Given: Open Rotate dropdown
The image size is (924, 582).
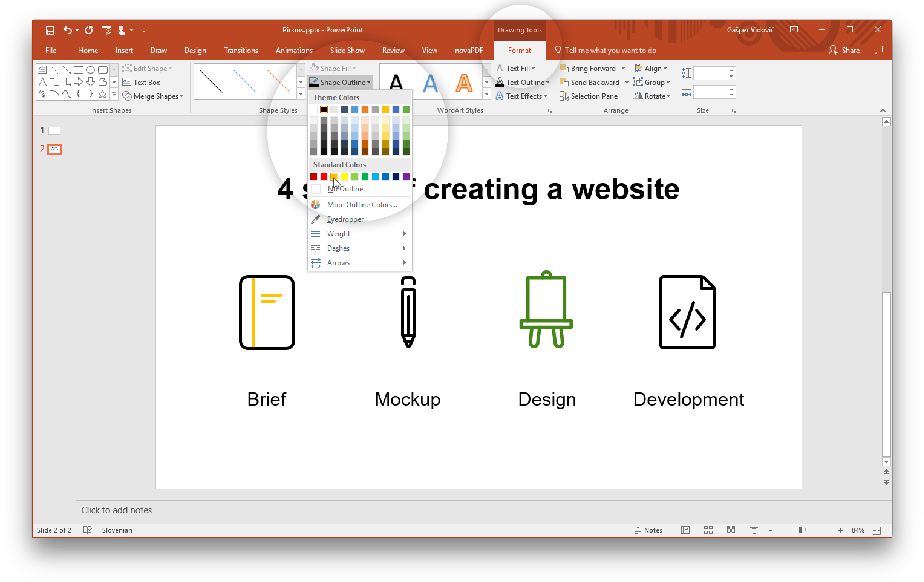Looking at the screenshot, I should (652, 96).
